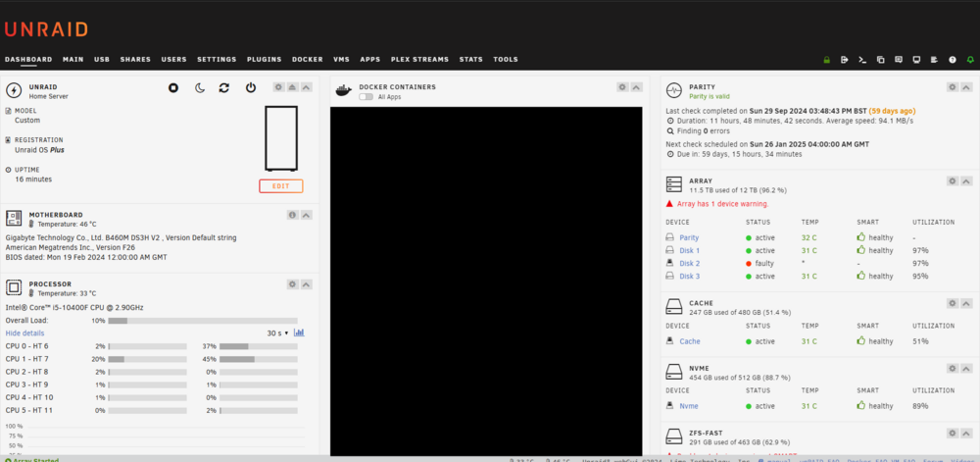Open the Parity tile settings gear

point(952,87)
